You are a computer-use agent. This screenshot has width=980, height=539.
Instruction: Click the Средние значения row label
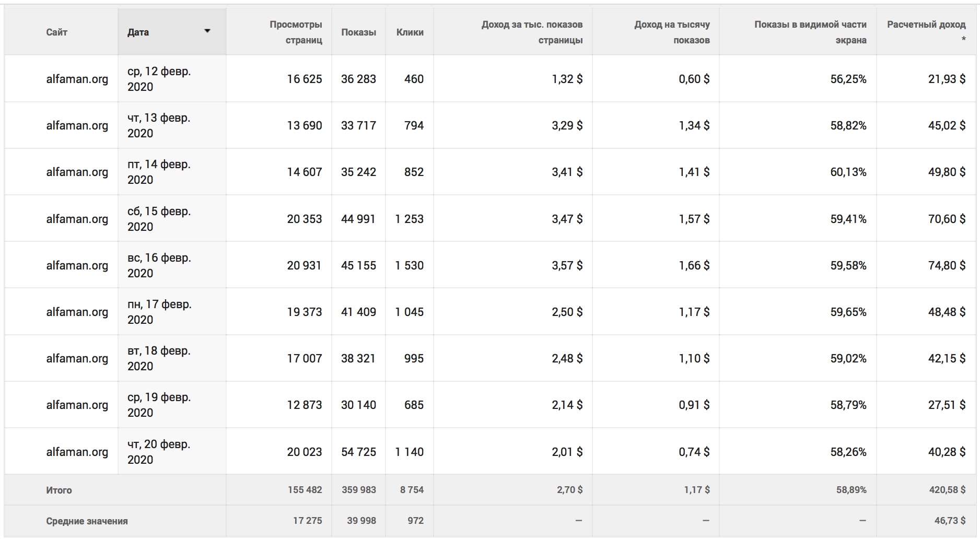coord(87,521)
